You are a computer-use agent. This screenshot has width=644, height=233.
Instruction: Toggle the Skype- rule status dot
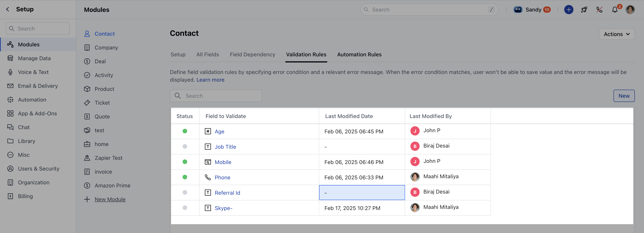click(185, 208)
